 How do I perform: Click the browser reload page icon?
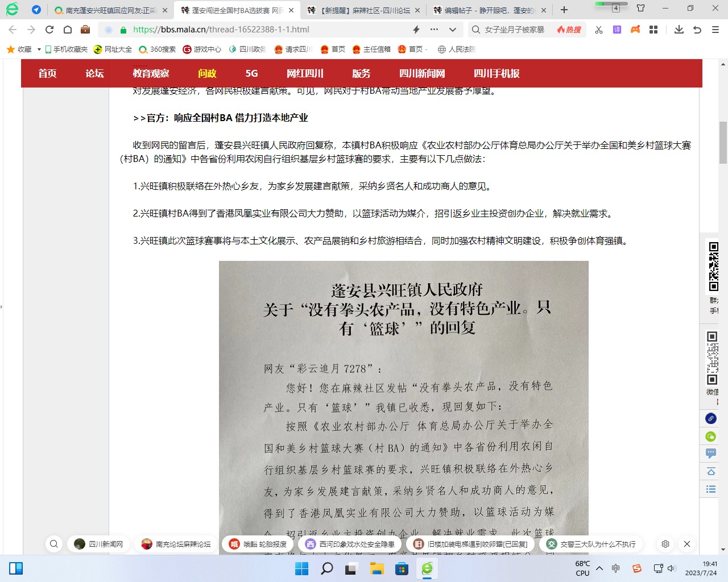pos(49,30)
